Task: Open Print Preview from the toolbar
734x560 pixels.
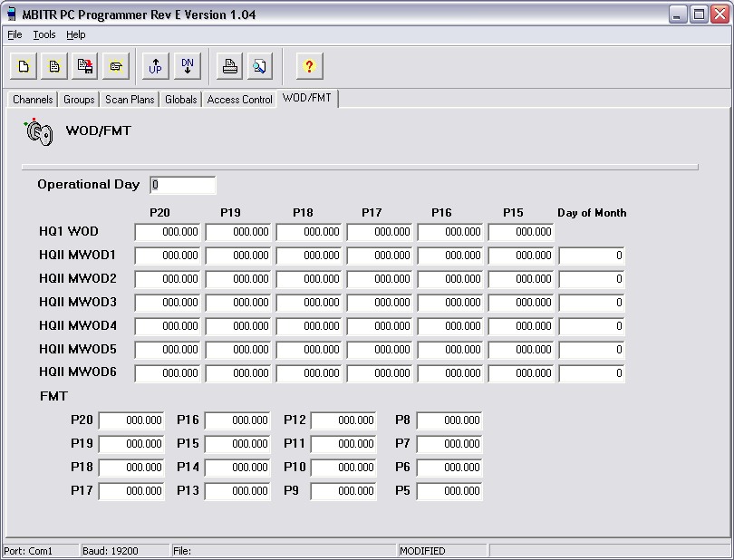Action: (260, 66)
